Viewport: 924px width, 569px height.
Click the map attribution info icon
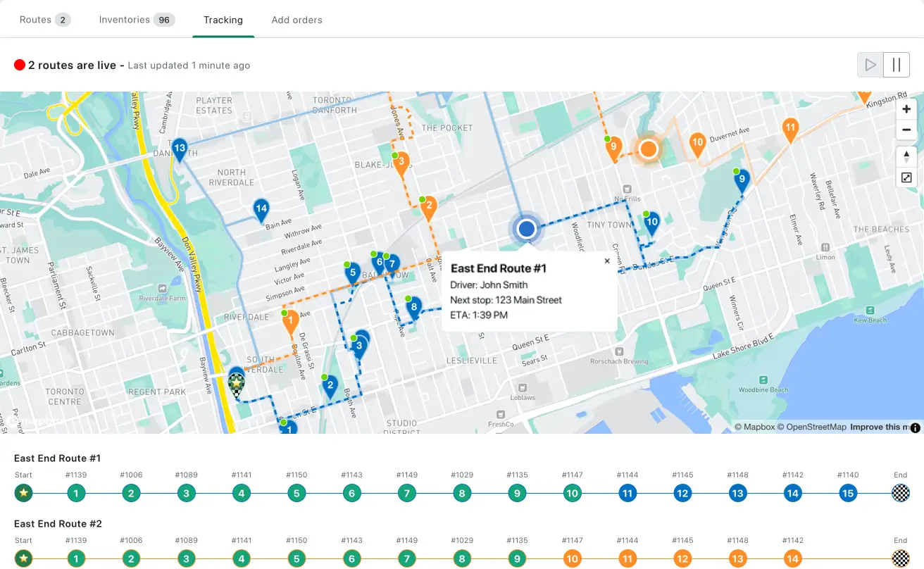click(915, 427)
